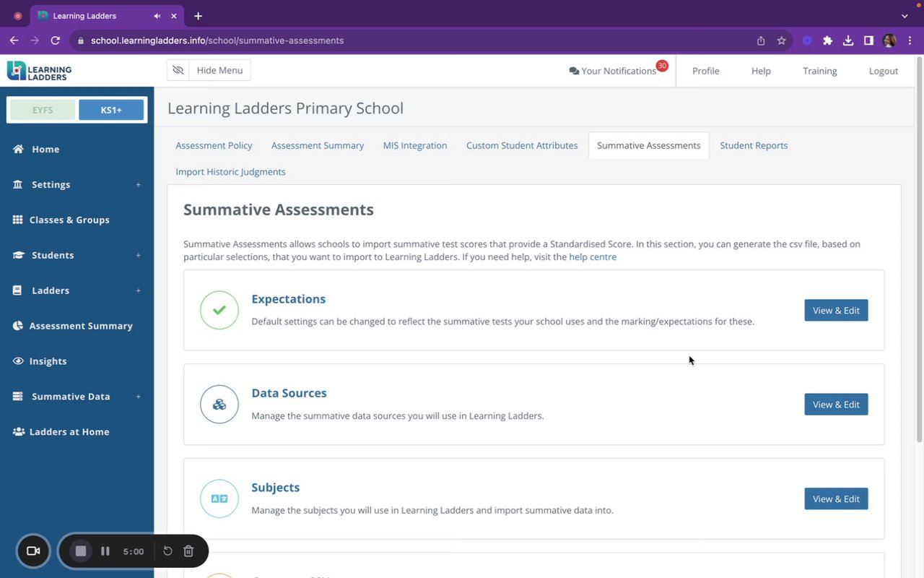Image resolution: width=924 pixels, height=578 pixels.
Task: Open the Your Notifications chat icon
Action: point(574,71)
